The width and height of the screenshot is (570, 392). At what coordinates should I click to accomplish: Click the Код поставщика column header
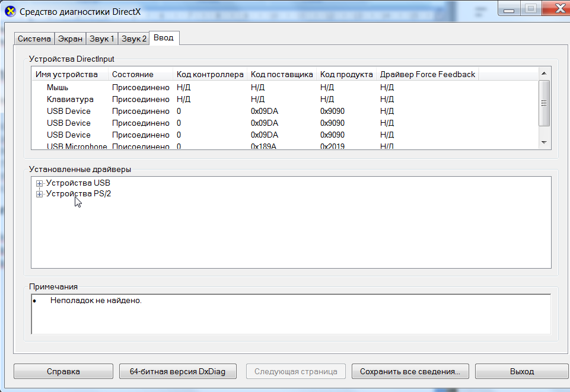(x=282, y=74)
